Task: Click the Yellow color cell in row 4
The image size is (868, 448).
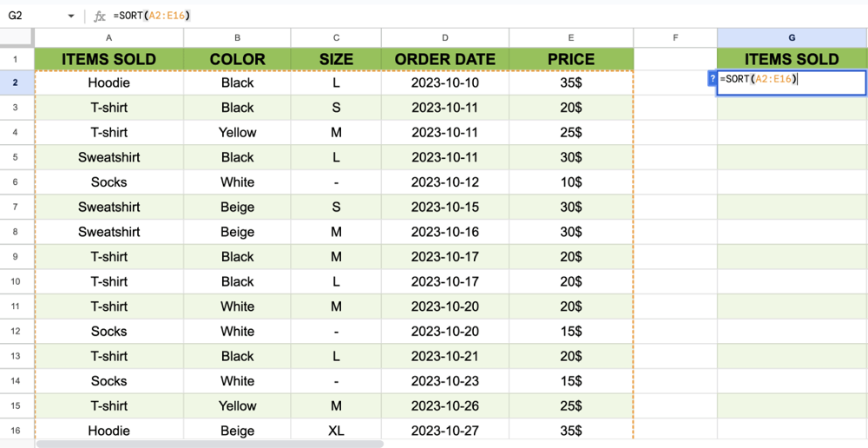Action: pos(237,133)
